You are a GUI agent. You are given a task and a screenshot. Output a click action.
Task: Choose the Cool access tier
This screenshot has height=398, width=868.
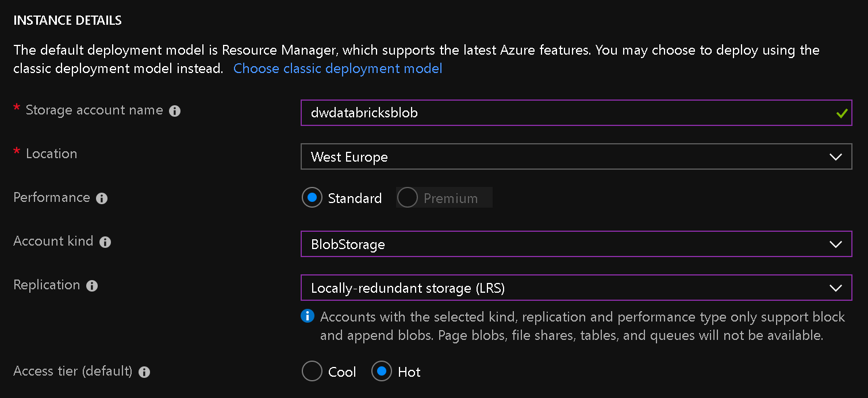pyautogui.click(x=312, y=371)
